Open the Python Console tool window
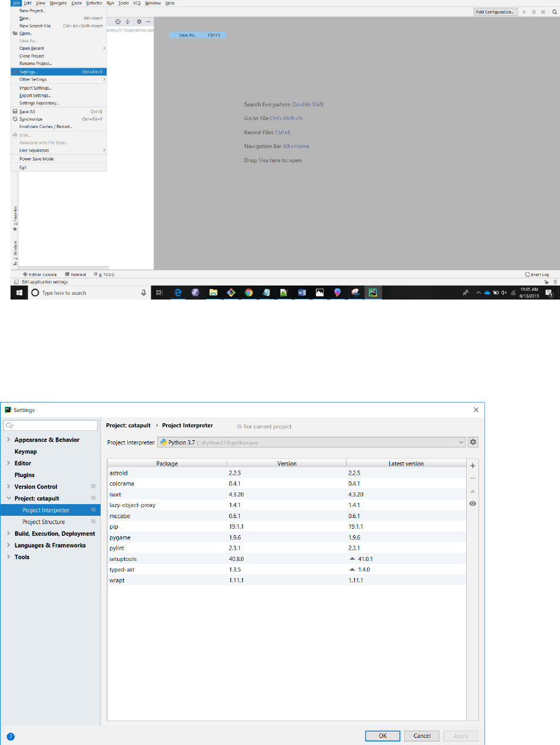This screenshot has width=560, height=745. [40, 274]
